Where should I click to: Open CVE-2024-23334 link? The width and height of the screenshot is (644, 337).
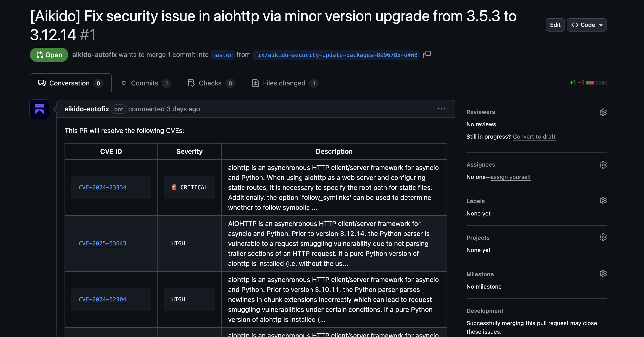click(103, 187)
